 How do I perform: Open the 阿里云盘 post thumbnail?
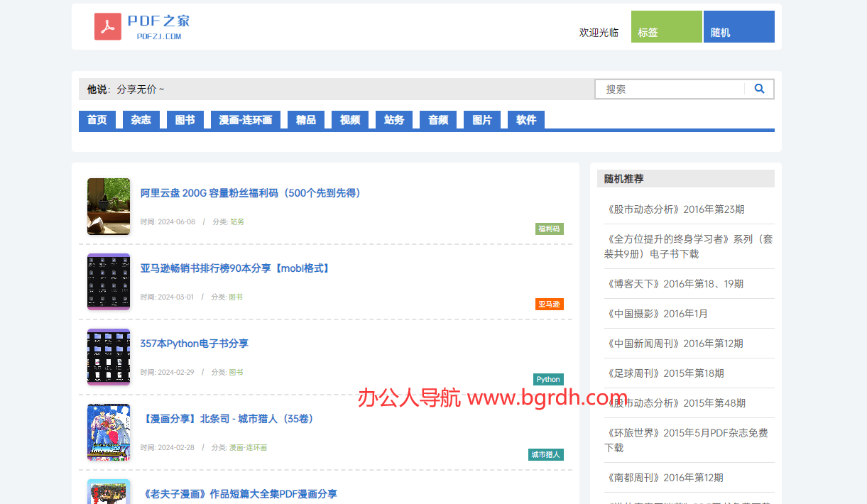109,206
